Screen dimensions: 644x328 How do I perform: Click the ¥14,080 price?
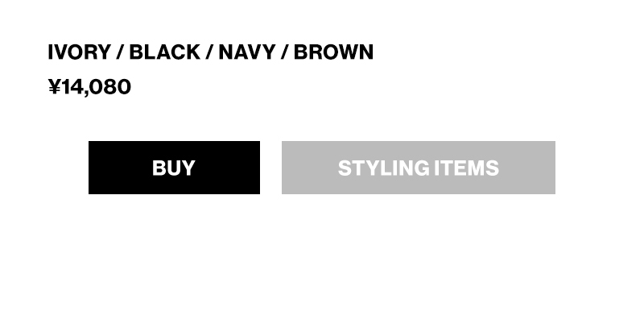coord(89,87)
